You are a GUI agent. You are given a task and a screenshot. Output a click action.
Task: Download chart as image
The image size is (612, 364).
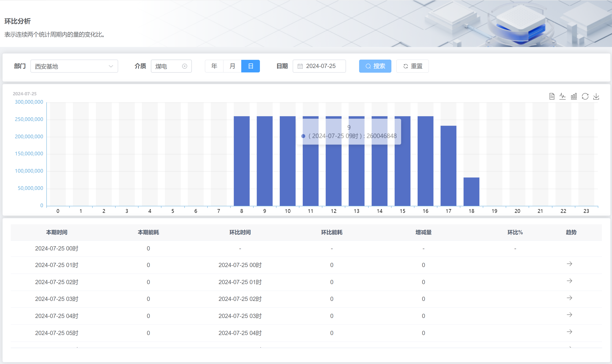pyautogui.click(x=596, y=96)
